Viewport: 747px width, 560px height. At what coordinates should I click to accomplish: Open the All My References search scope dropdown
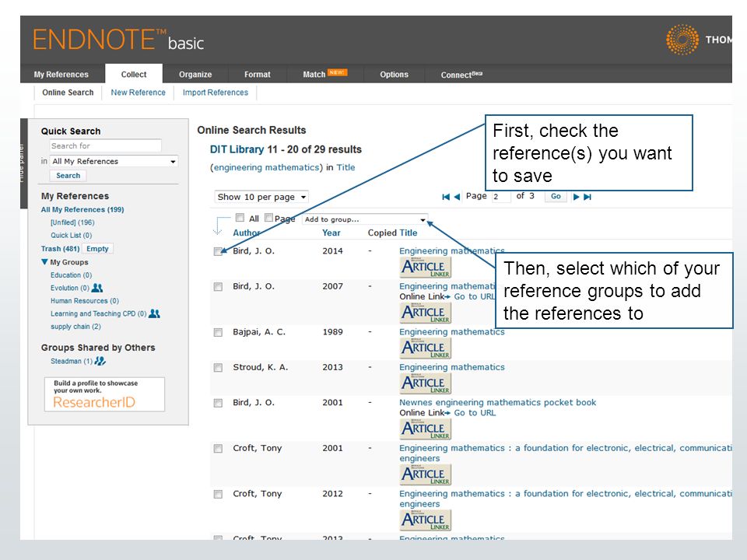coord(114,162)
